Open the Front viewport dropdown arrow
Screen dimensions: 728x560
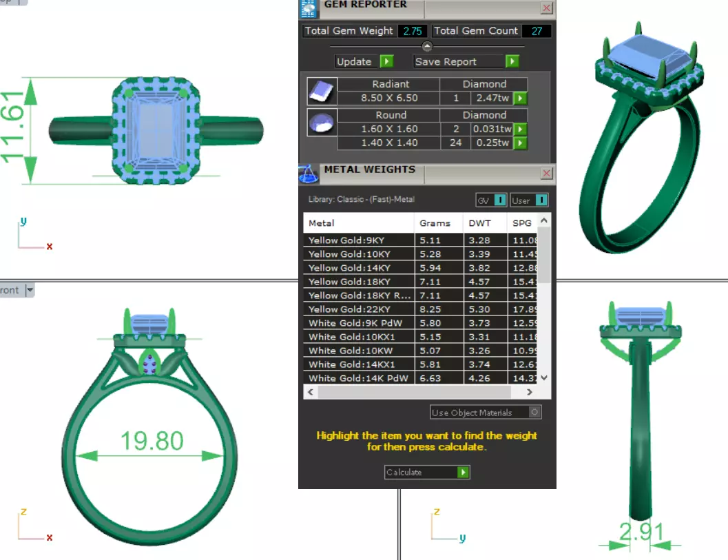[30, 290]
